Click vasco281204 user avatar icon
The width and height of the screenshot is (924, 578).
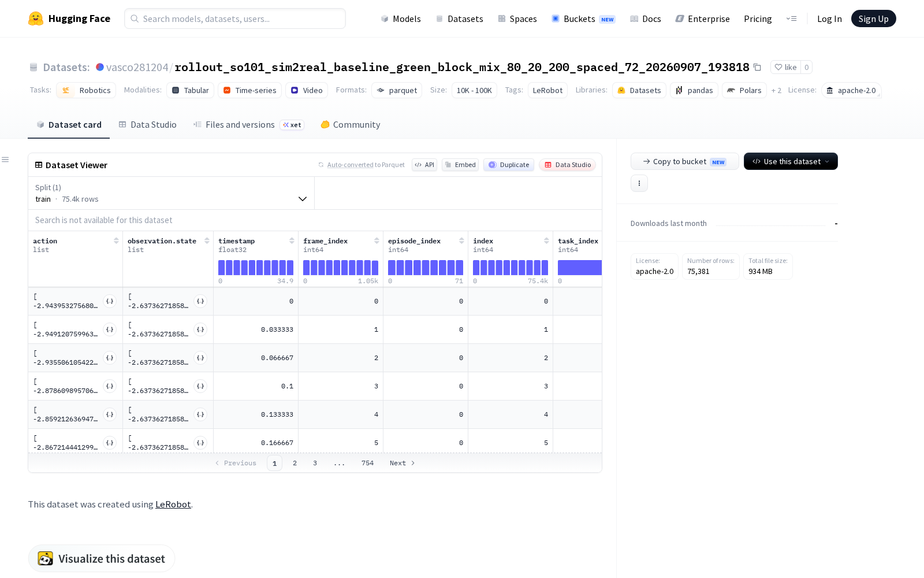tap(100, 67)
